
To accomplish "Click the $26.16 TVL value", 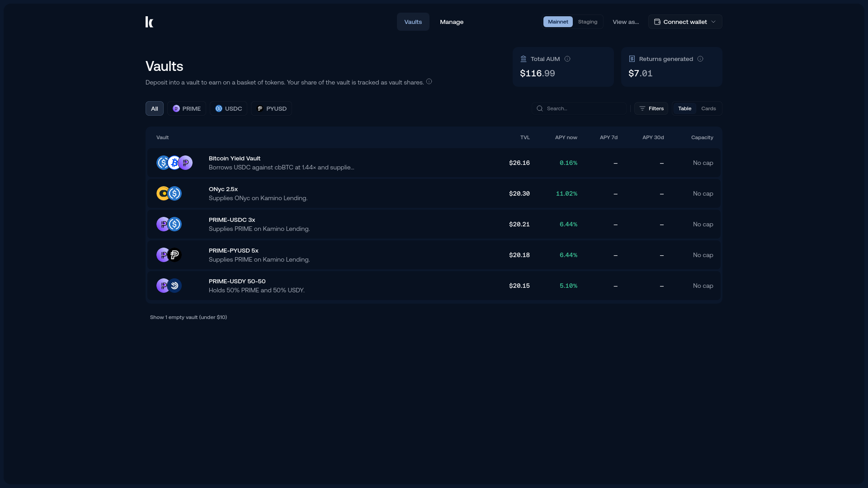I will click(x=519, y=163).
